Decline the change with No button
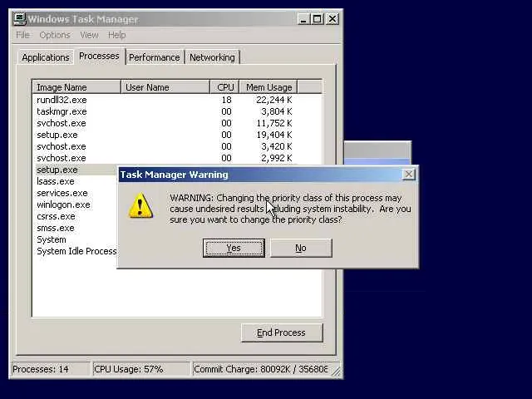 click(x=301, y=248)
